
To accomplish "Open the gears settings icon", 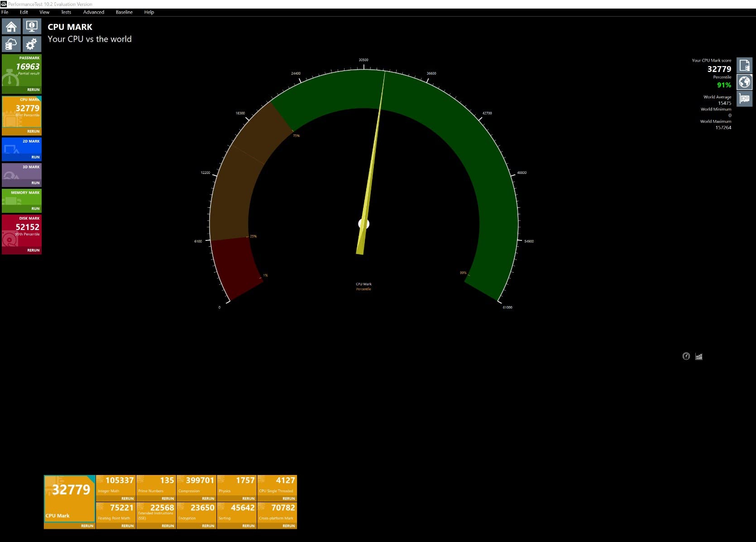I will click(x=32, y=44).
